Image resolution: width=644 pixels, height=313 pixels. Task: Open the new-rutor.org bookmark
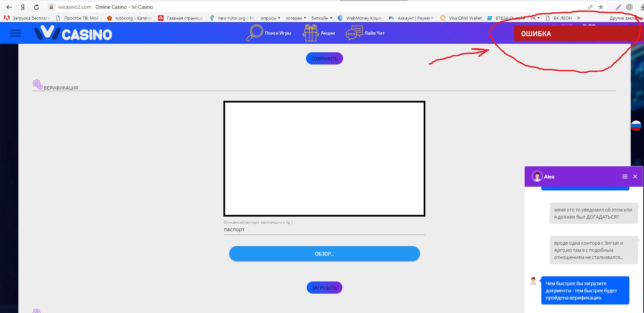pyautogui.click(x=232, y=18)
